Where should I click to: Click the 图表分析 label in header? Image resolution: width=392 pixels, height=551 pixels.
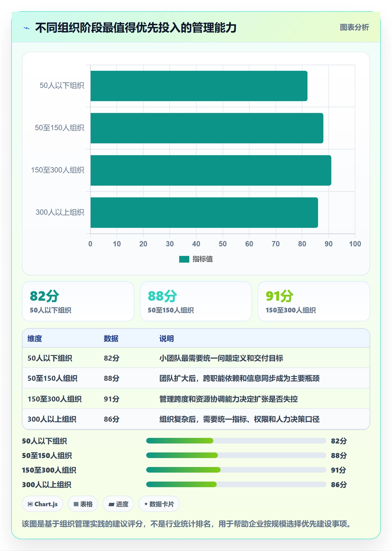[354, 27]
